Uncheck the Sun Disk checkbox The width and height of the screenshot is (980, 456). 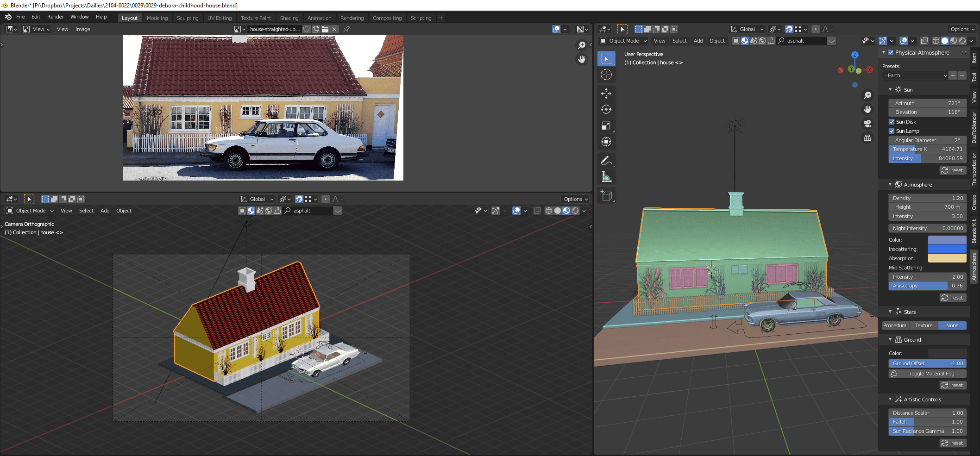[892, 122]
